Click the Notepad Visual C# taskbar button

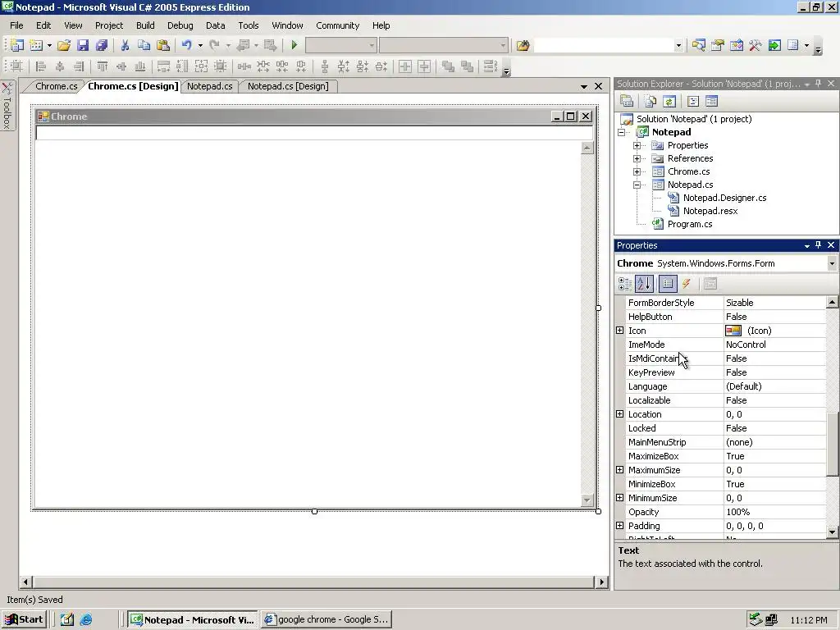pos(192,619)
